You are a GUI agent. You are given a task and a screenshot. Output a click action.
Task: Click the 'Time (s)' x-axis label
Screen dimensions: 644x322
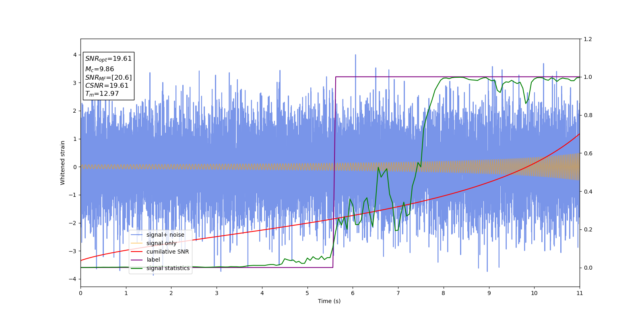pyautogui.click(x=329, y=301)
